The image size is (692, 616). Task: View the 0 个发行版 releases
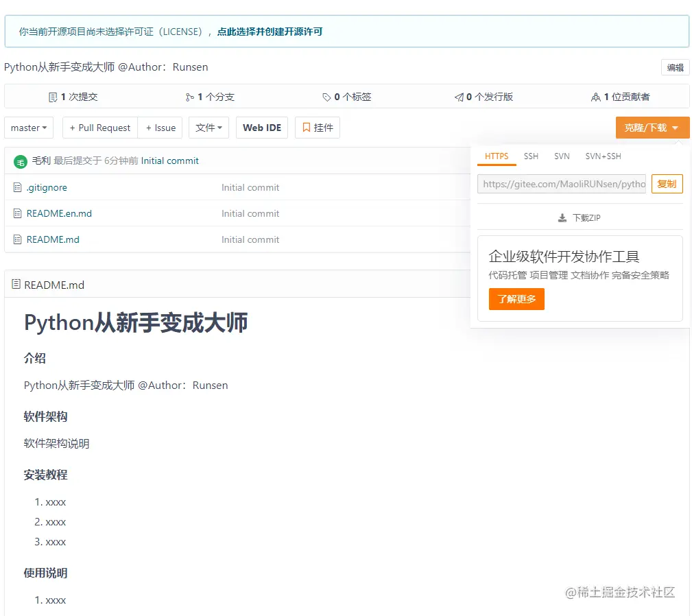point(484,97)
